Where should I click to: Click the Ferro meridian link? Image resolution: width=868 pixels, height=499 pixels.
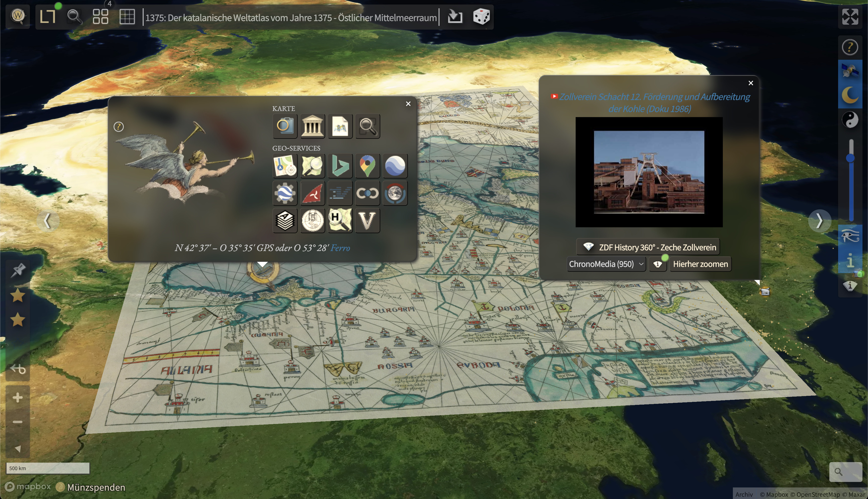[340, 248]
